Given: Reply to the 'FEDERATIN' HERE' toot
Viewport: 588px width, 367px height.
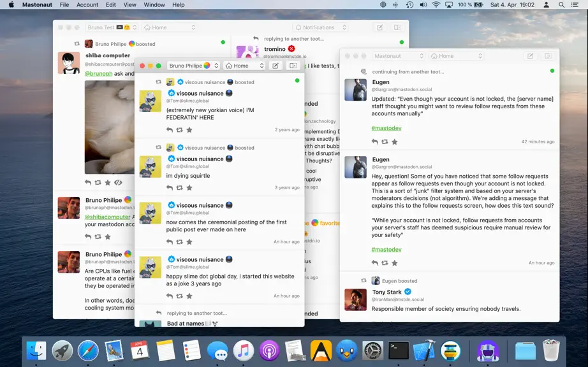Looking at the screenshot, I should [x=170, y=130].
